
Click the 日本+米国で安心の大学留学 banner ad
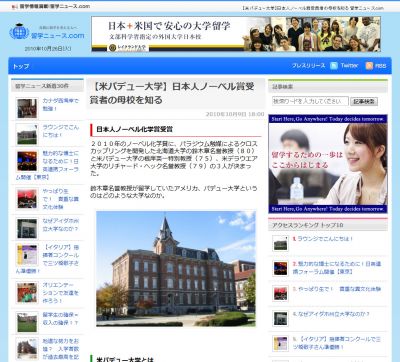pyautogui.click(x=236, y=34)
